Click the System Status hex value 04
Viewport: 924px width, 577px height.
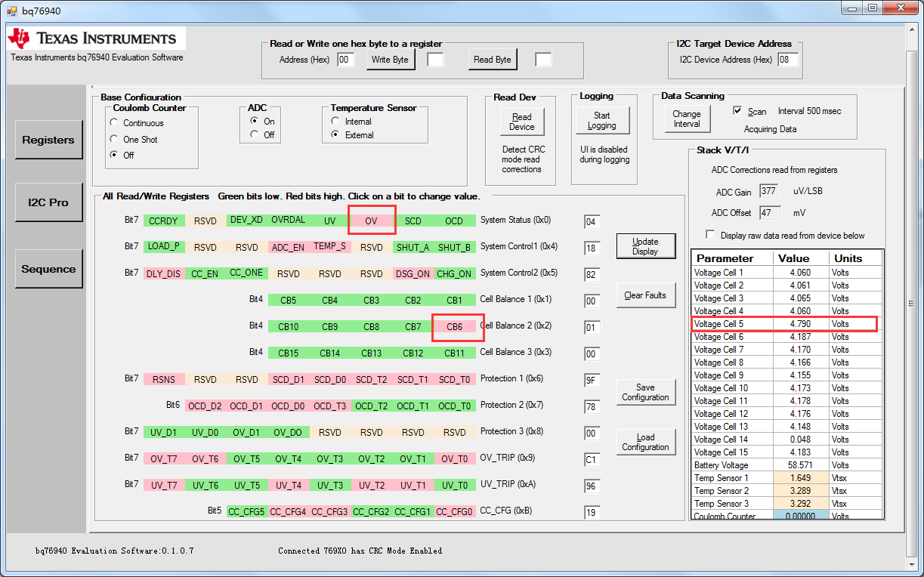coord(592,222)
